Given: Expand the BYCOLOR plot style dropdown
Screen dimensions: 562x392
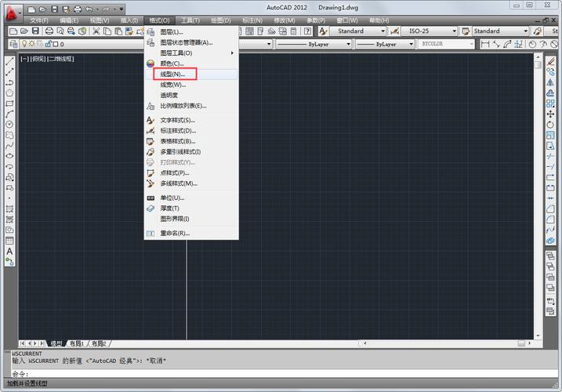Looking at the screenshot, I should (x=471, y=44).
